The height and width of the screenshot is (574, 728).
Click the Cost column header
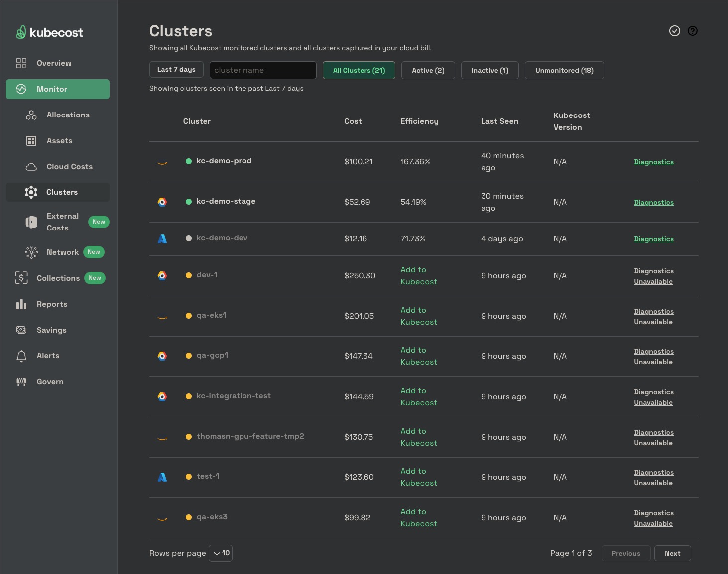[x=353, y=121]
